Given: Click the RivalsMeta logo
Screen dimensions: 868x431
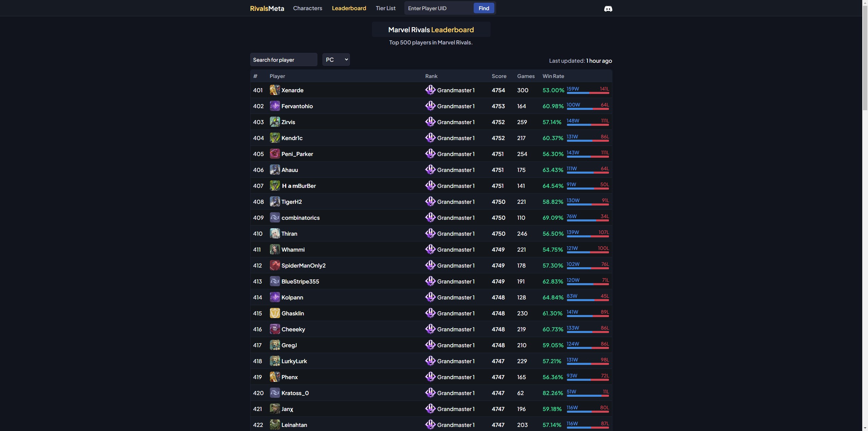Looking at the screenshot, I should click(x=267, y=8).
